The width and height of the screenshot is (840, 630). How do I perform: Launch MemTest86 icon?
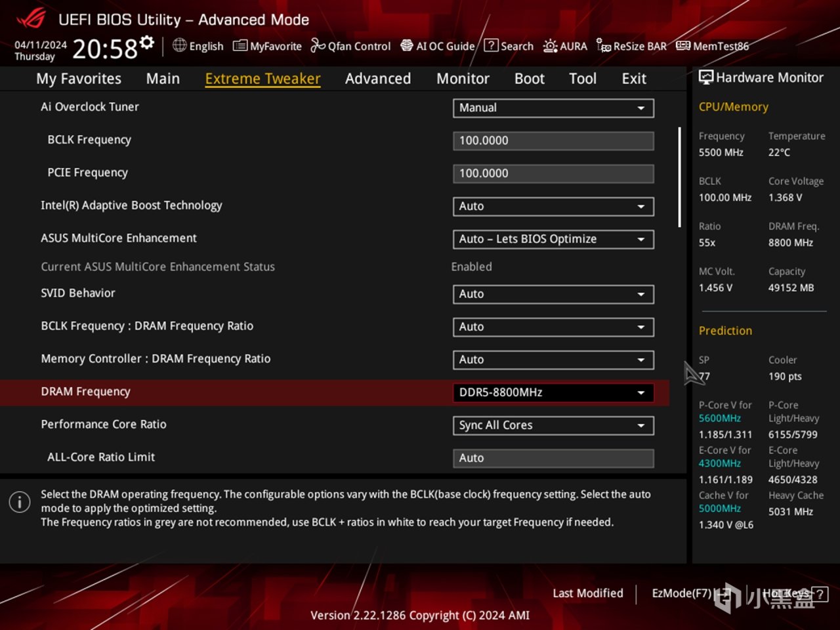(683, 45)
